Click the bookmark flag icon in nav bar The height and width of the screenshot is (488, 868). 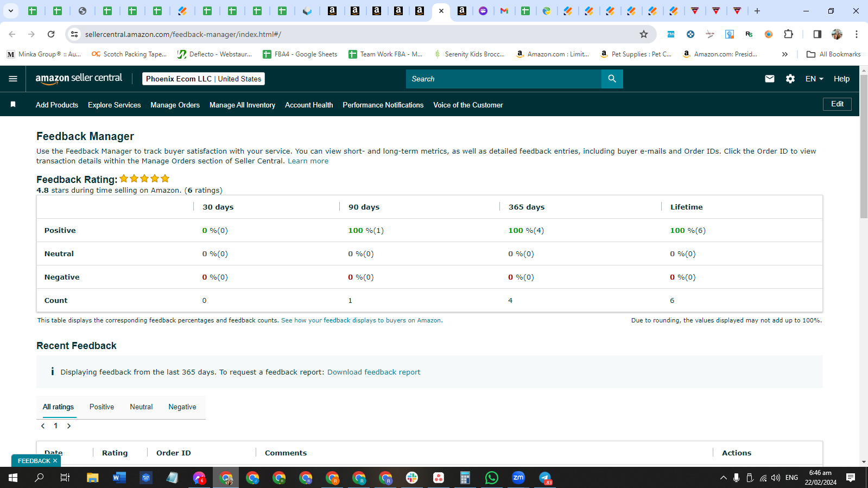coord(13,104)
